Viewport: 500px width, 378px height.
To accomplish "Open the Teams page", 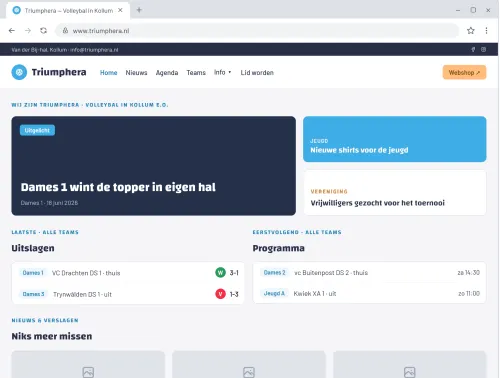I will (x=196, y=72).
